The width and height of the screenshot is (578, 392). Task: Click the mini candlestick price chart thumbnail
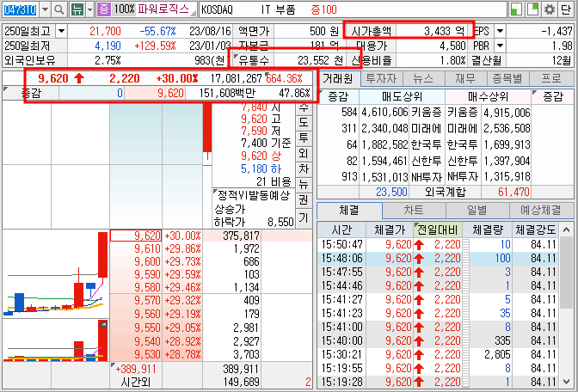click(56, 273)
